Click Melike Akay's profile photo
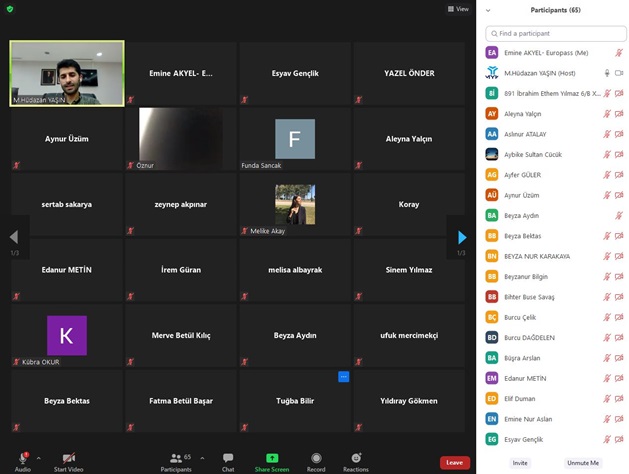This screenshot has height=474, width=629. 295,204
